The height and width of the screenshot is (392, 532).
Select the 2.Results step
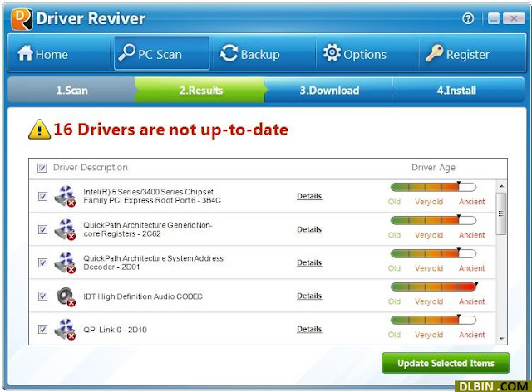tap(201, 91)
